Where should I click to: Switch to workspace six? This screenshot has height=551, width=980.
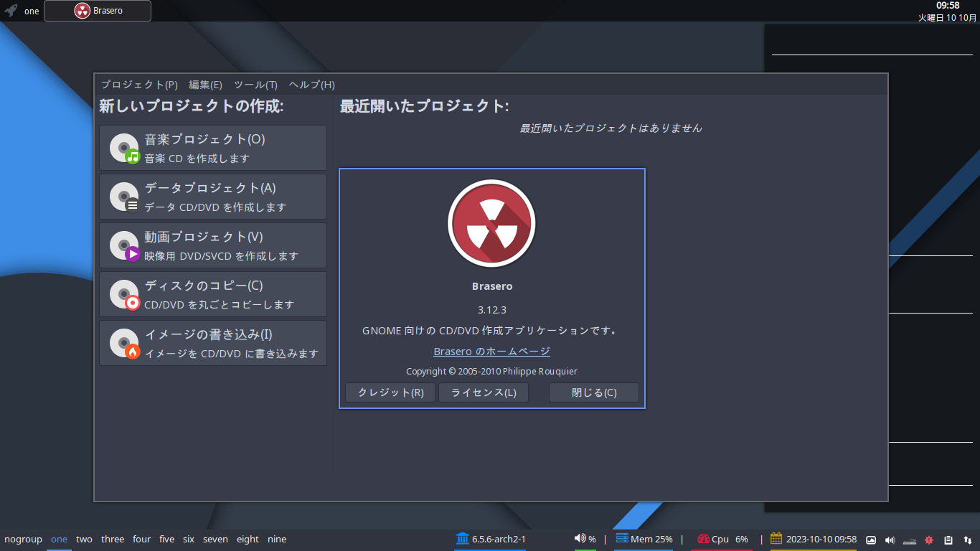coord(189,539)
